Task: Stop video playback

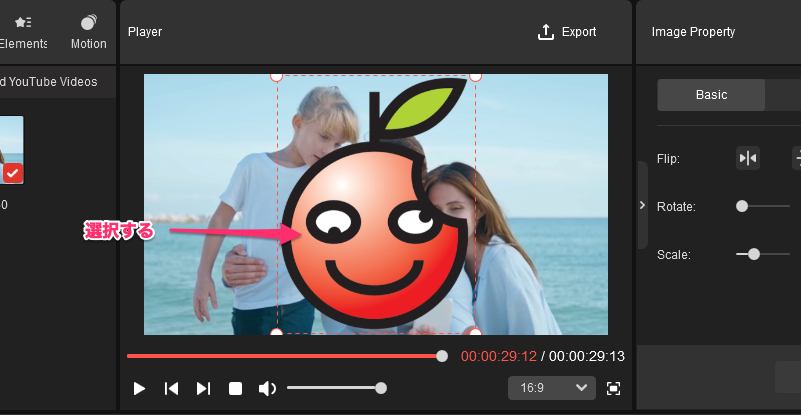Action: [236, 388]
